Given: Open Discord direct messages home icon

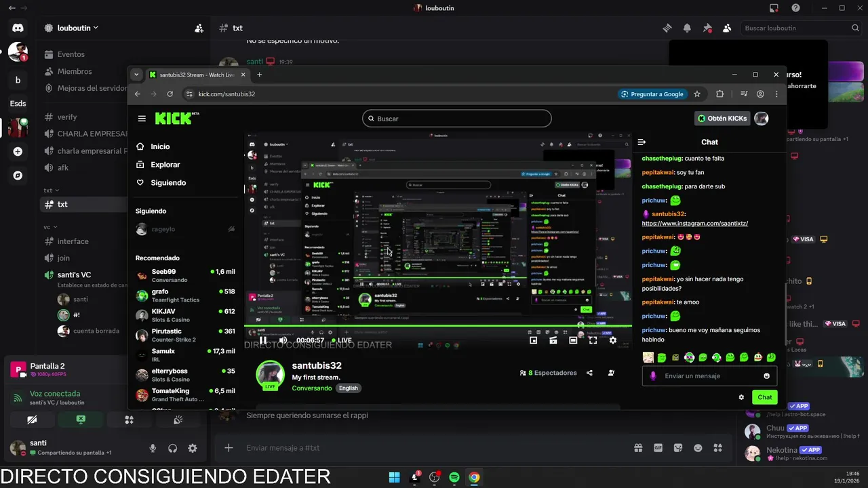Looking at the screenshot, I should point(18,28).
